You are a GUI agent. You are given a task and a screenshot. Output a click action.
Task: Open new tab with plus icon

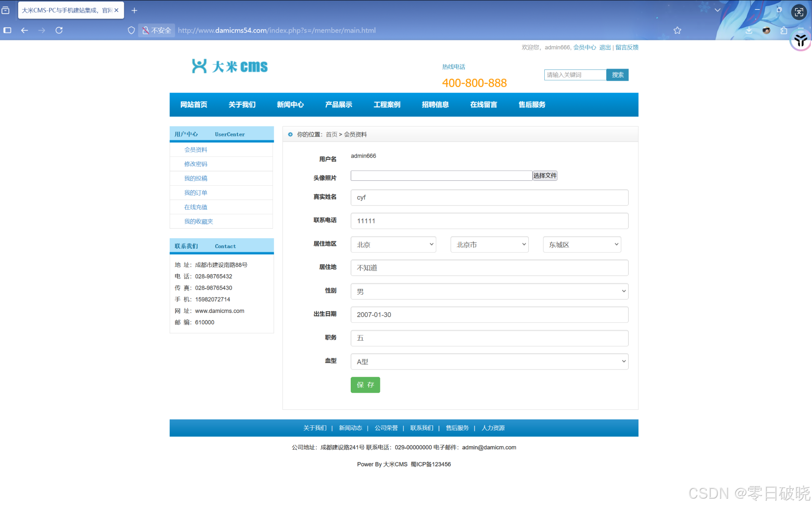point(134,11)
